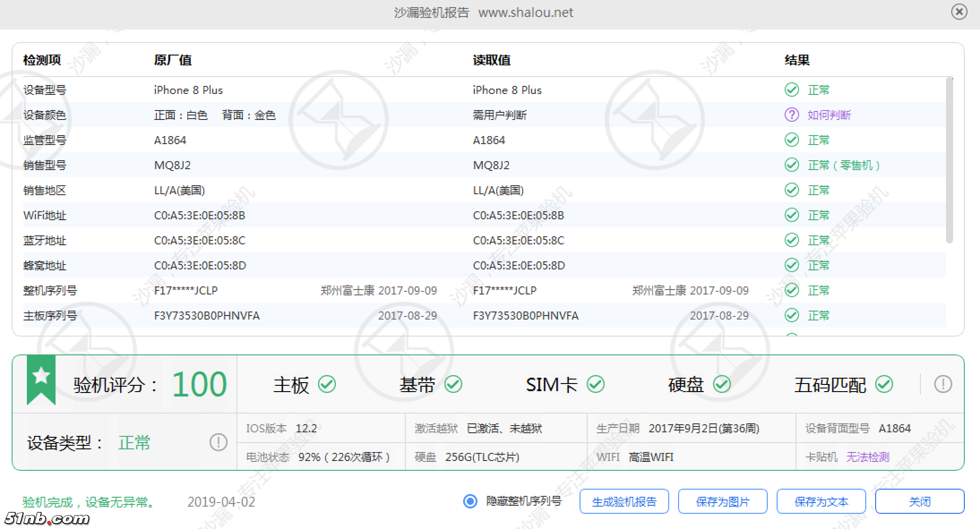Click the check icon beside 基带
980x529 pixels.
[x=454, y=384]
